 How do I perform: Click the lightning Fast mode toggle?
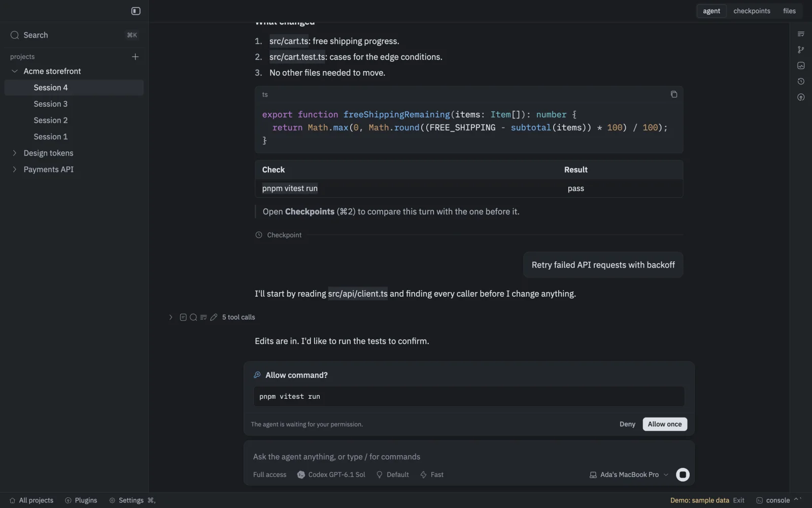tap(432, 474)
